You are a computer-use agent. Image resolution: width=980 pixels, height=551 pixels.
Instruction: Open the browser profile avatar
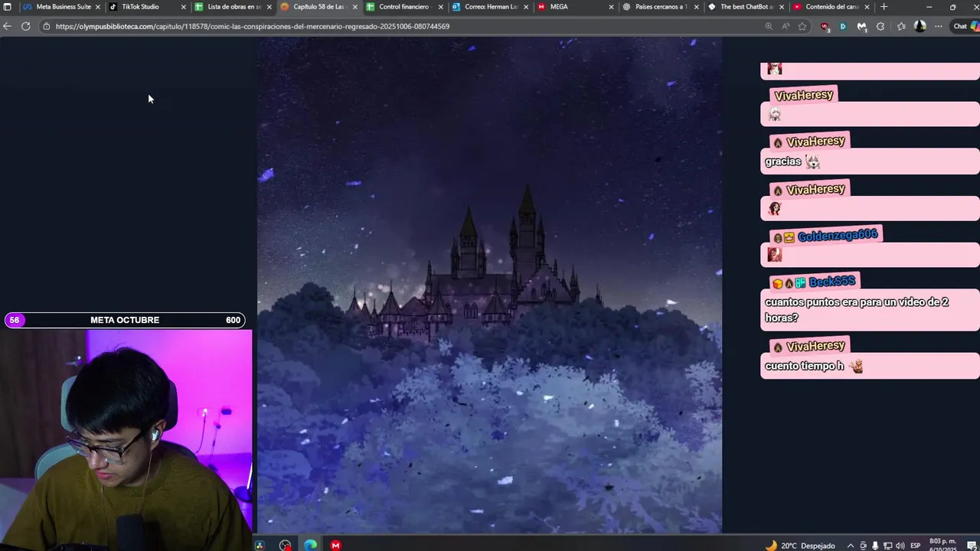point(920,26)
